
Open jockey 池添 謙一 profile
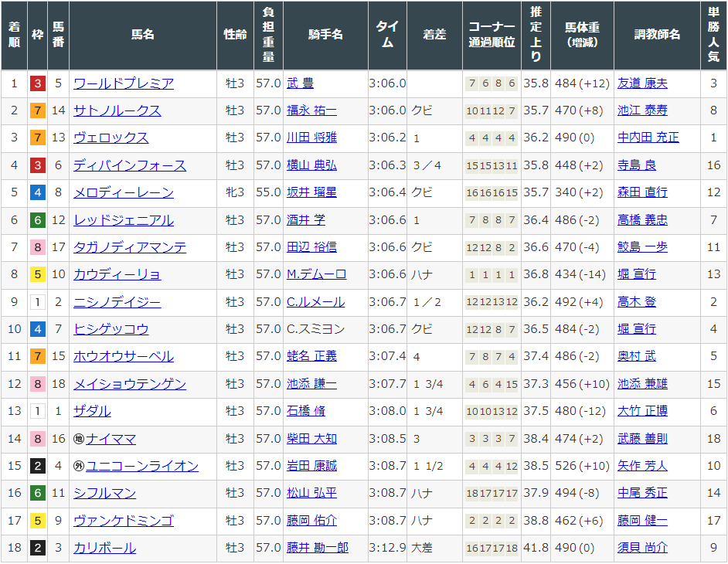(x=311, y=384)
